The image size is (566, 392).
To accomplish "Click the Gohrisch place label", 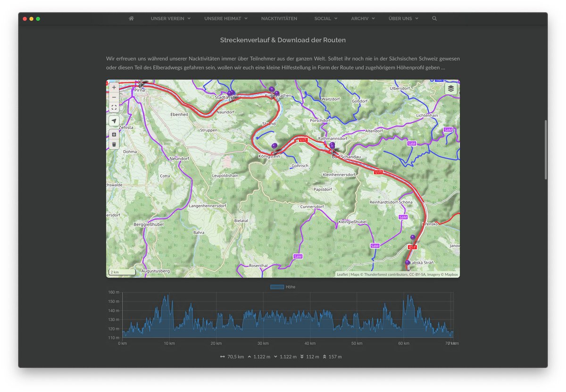I will [x=300, y=166].
